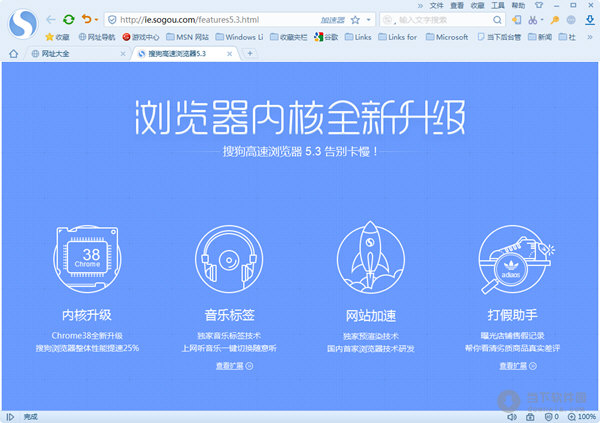Expand the hidden menu chevron before 文件
600x423 pixels.
[x=420, y=5]
